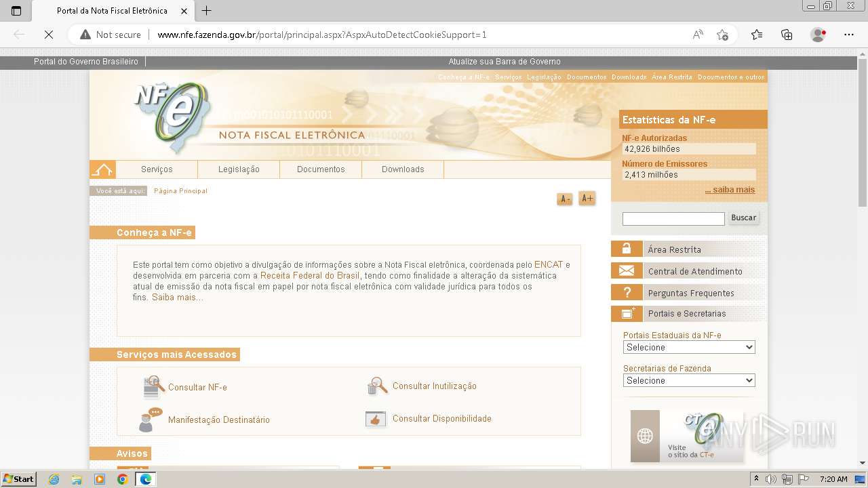868x488 pixels.
Task: Open the Serviços menu tab
Action: tap(157, 169)
